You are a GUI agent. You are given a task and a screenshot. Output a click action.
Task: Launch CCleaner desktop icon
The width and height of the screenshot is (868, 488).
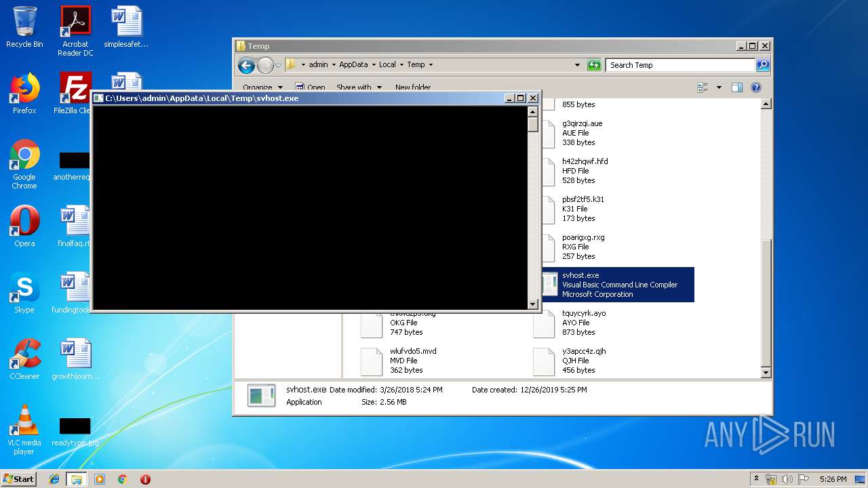coord(24,359)
